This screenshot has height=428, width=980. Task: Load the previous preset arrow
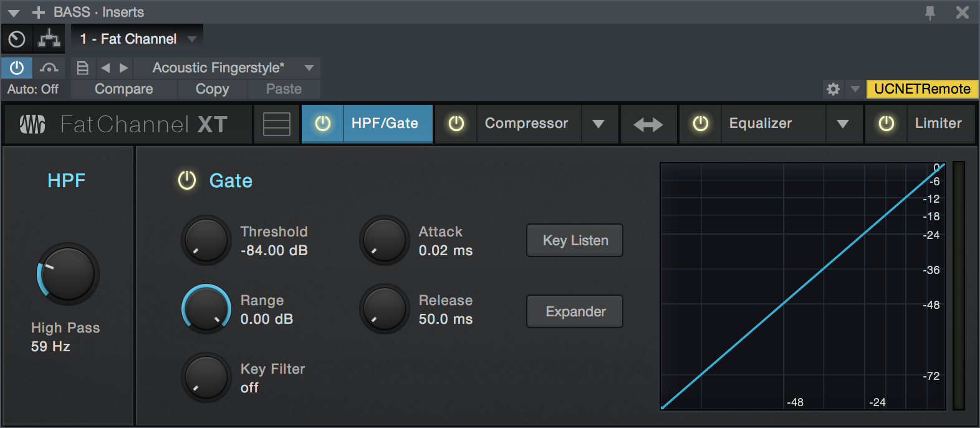105,67
